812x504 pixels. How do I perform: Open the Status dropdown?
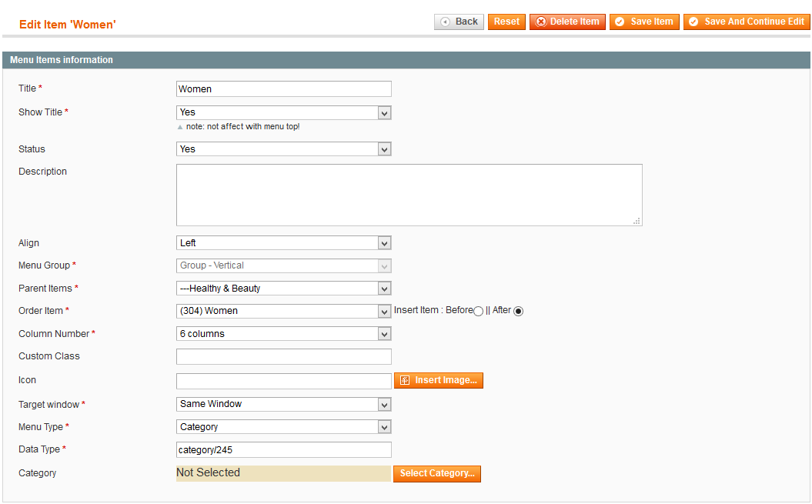point(284,149)
